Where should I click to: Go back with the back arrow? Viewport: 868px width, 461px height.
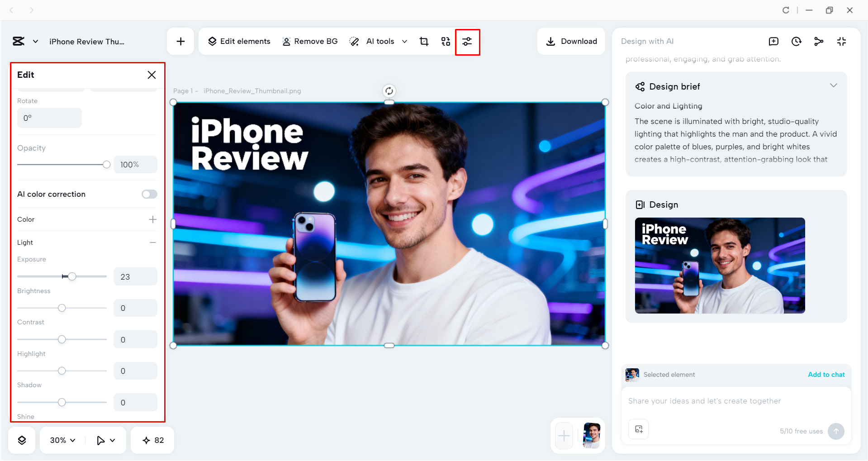click(x=12, y=10)
